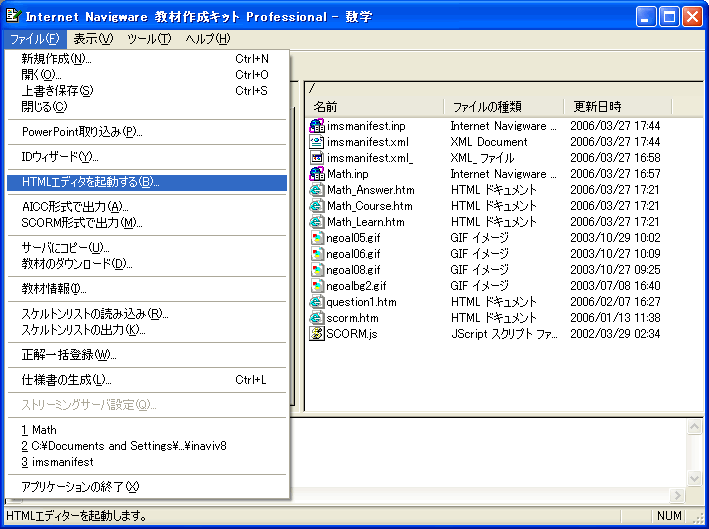Screen dimensions: 709x529
Task: Open the ツール(T) menu
Action: (x=149, y=39)
